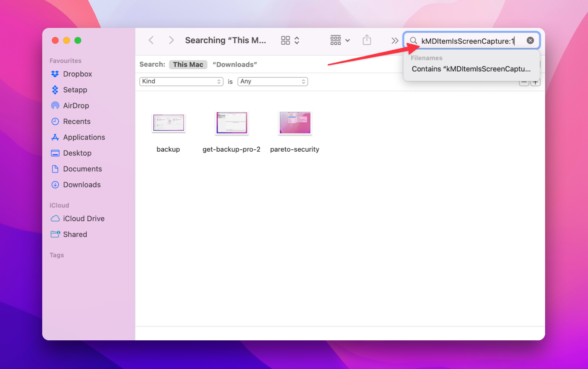Open the Shared section in sidebar
Image resolution: width=588 pixels, height=369 pixels.
coord(74,234)
